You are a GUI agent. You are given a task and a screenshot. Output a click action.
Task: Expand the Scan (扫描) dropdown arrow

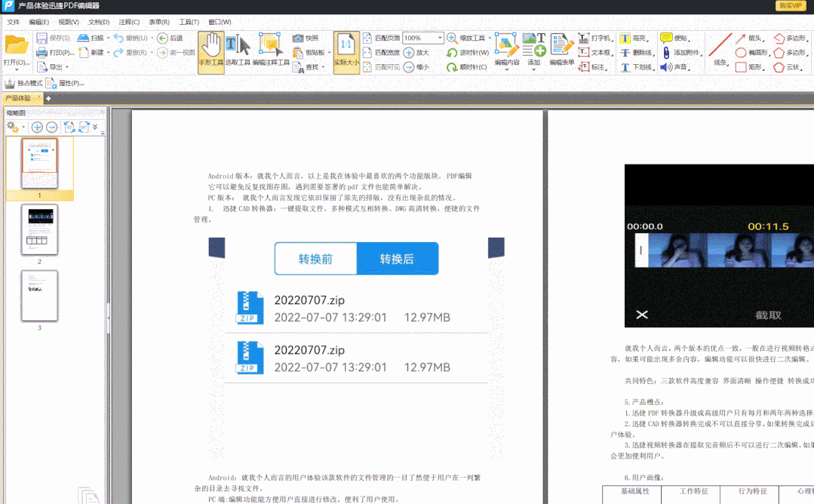pyautogui.click(x=108, y=38)
